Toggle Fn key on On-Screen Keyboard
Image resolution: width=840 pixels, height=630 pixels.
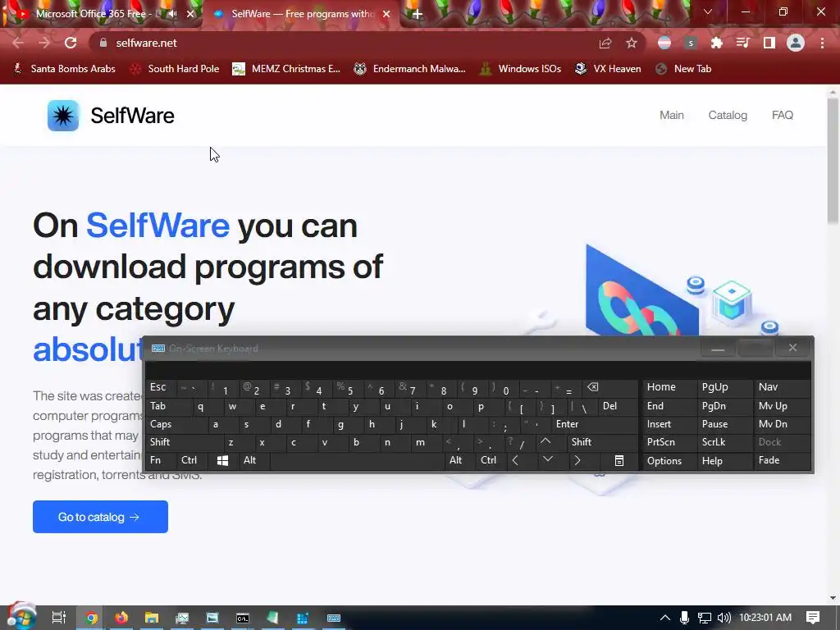pyautogui.click(x=161, y=461)
